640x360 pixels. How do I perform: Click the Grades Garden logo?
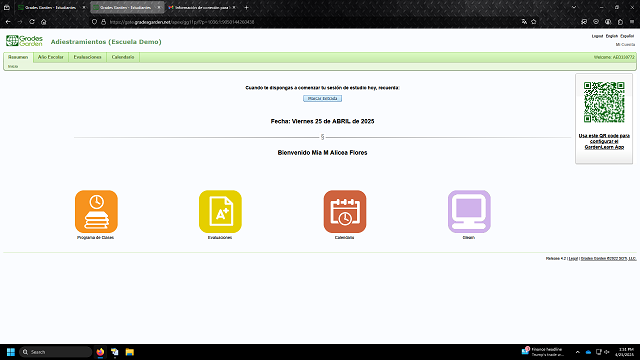24,41
